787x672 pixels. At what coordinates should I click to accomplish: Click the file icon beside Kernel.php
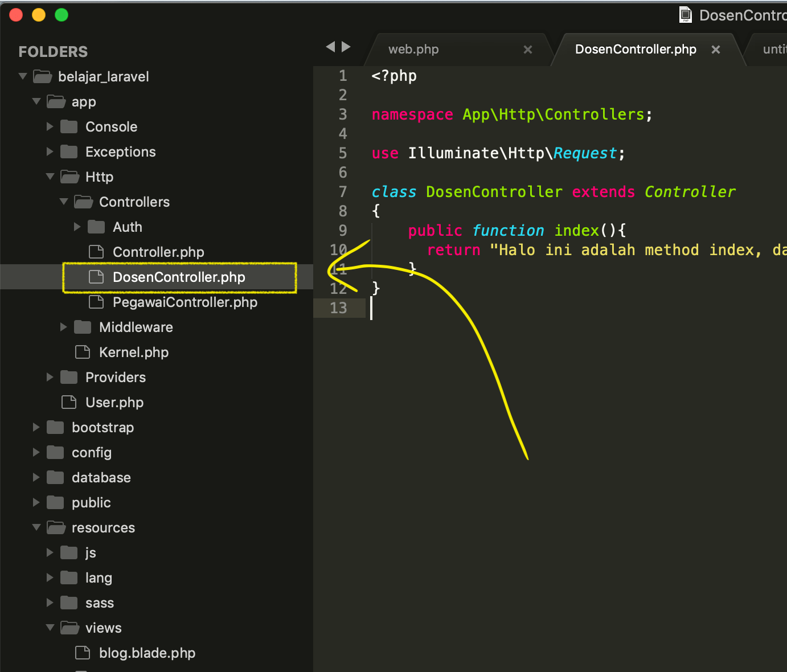[x=82, y=352]
